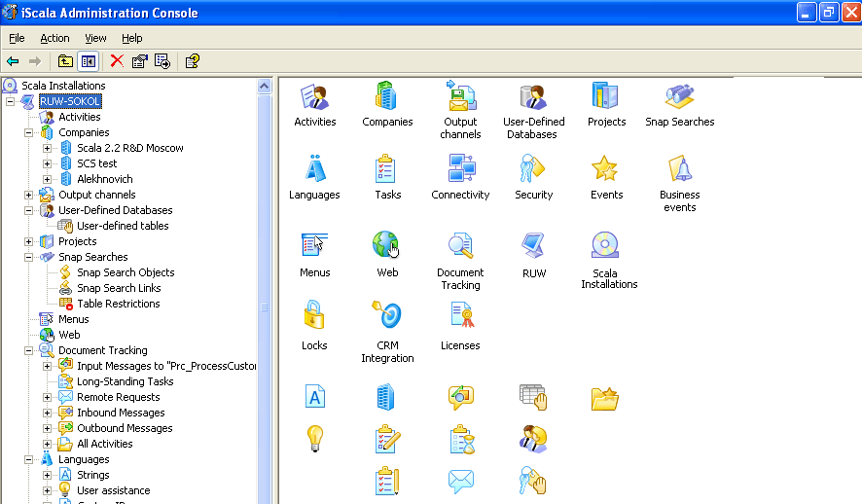
Task: Open the Web globe icon in right pane
Action: [386, 244]
